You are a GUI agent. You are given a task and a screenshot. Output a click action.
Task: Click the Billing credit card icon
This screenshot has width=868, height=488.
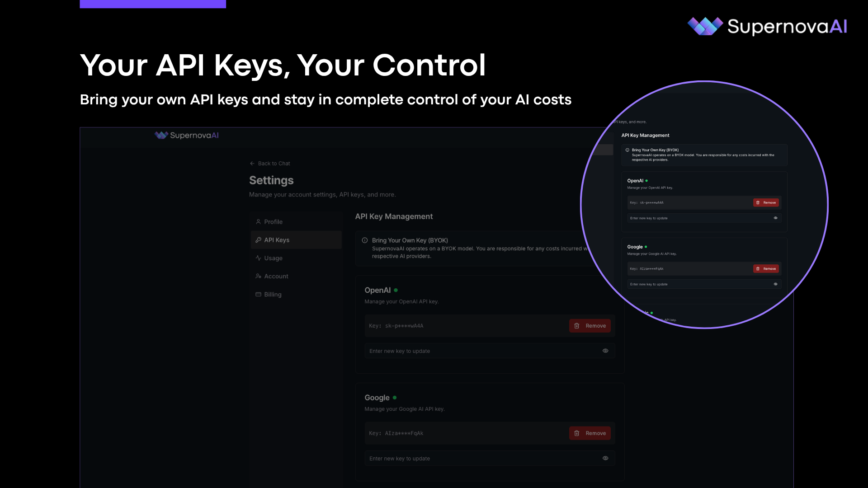258,294
